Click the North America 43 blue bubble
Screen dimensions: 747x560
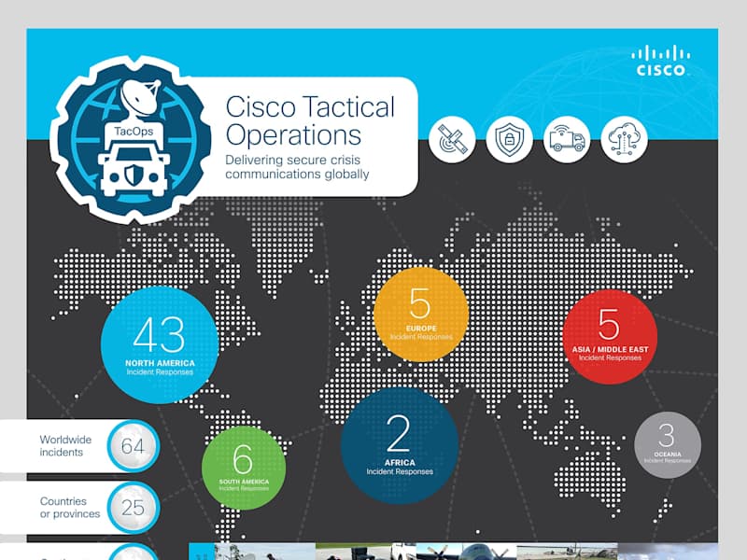pyautogui.click(x=160, y=345)
